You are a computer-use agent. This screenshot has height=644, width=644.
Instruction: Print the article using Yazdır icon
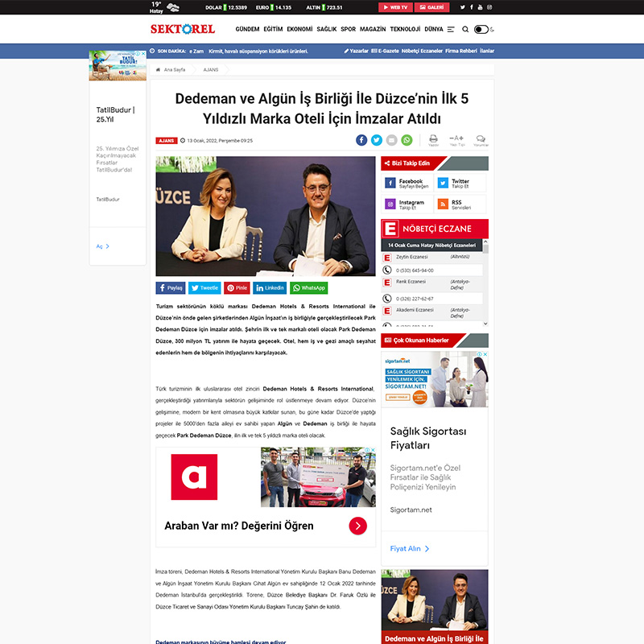(433, 139)
